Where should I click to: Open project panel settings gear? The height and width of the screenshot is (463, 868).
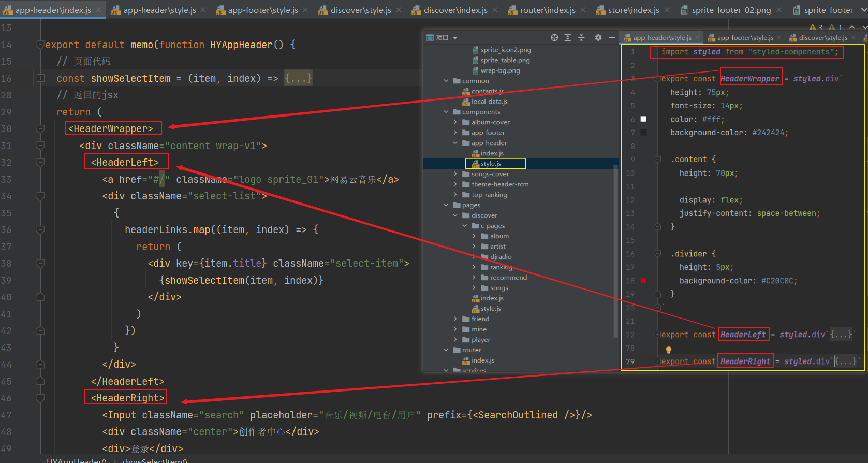(x=598, y=37)
